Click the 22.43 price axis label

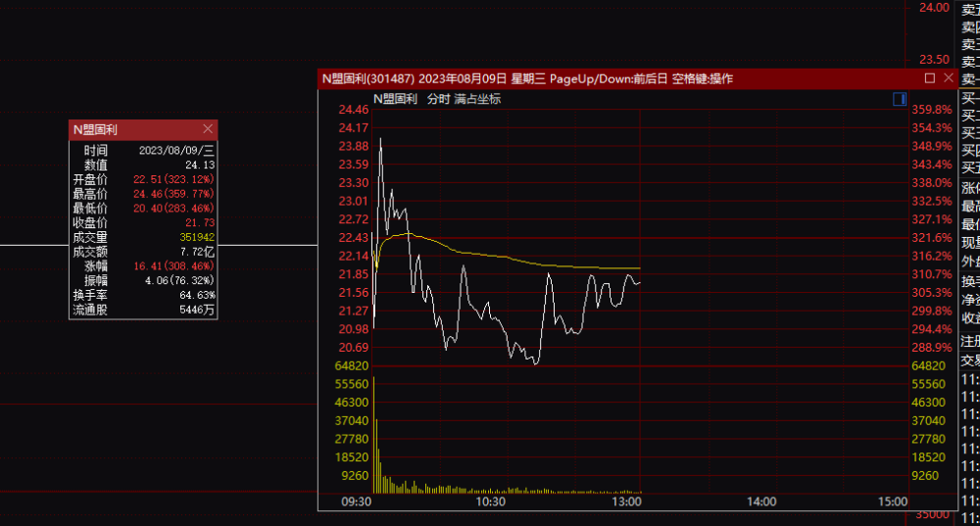click(354, 238)
